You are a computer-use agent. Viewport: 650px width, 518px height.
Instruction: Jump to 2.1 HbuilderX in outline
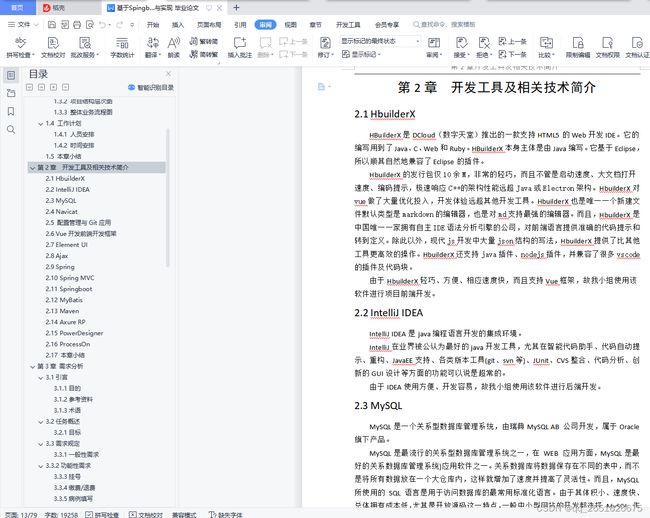65,179
